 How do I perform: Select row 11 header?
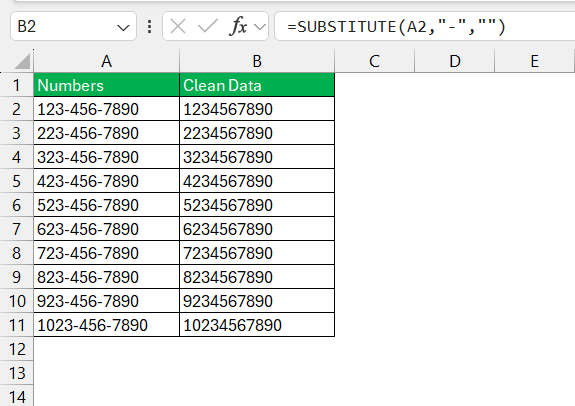pyautogui.click(x=17, y=325)
